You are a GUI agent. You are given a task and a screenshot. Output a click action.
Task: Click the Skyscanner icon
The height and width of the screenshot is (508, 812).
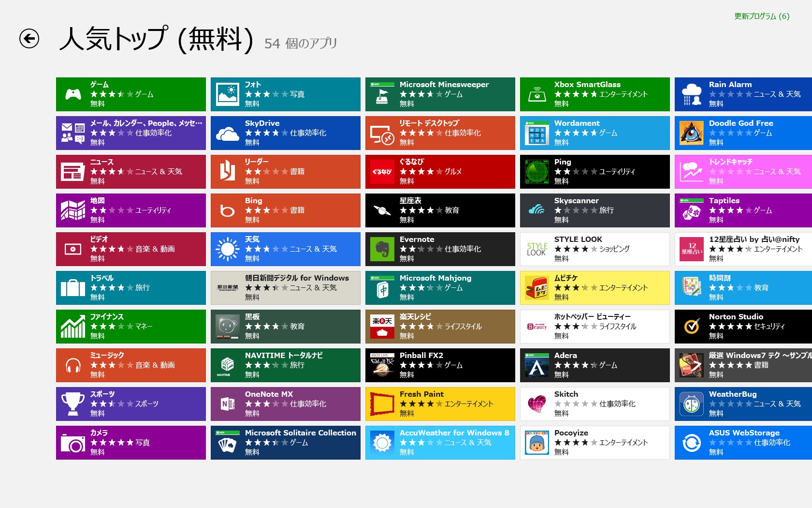pos(537,210)
